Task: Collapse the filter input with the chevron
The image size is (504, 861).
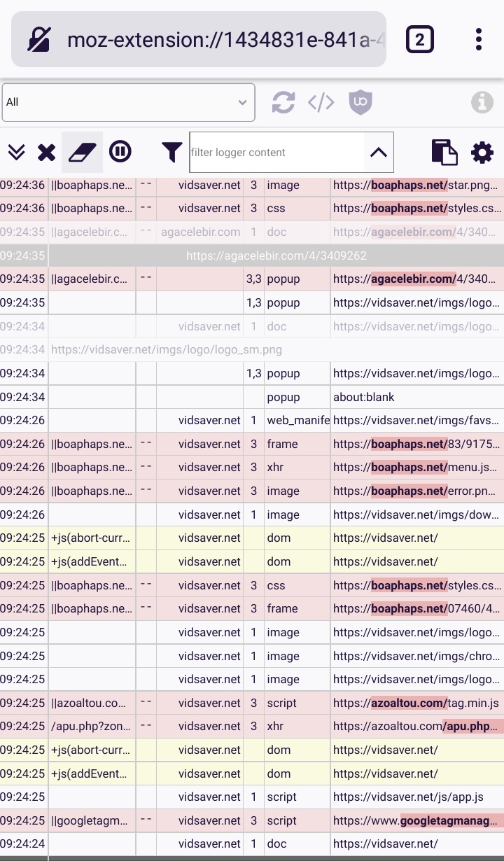Action: pos(379,152)
